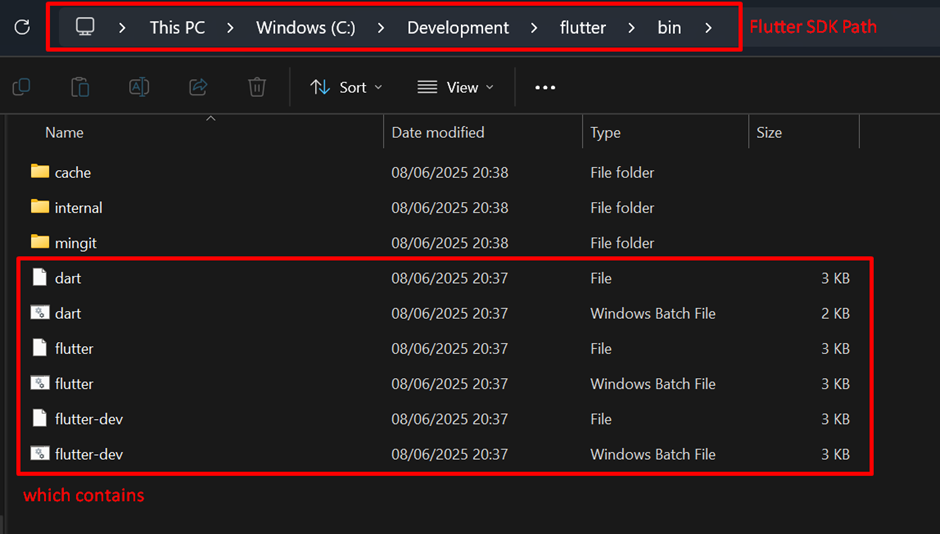Expand chevron after Development
The width and height of the screenshot is (940, 534).
click(x=534, y=28)
